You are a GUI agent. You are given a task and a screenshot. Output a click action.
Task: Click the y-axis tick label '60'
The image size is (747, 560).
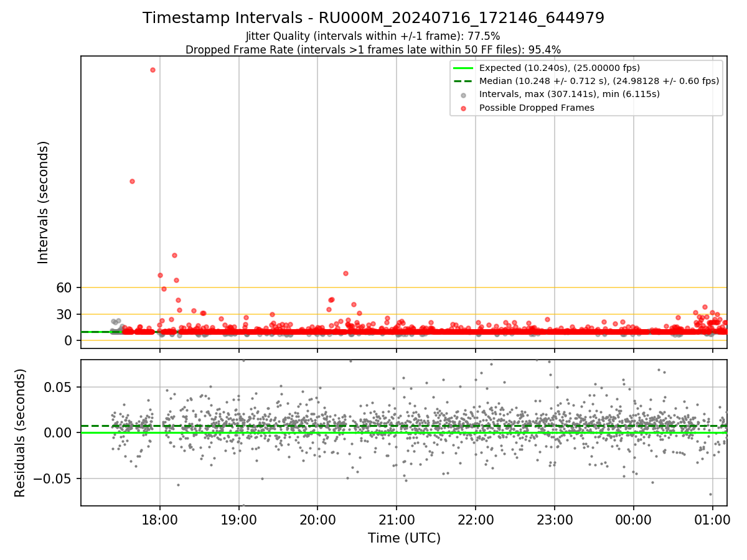click(65, 287)
